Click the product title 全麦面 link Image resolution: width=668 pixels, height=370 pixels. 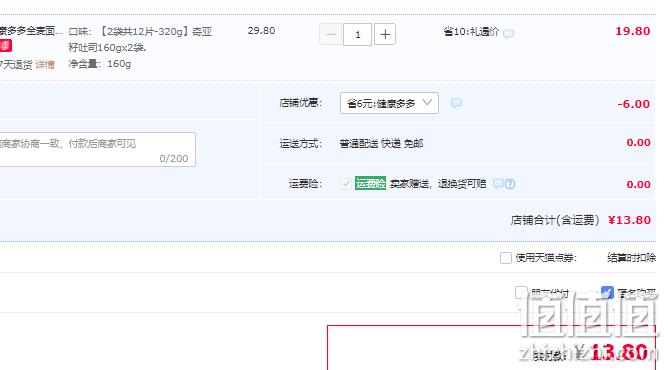click(x=31, y=31)
